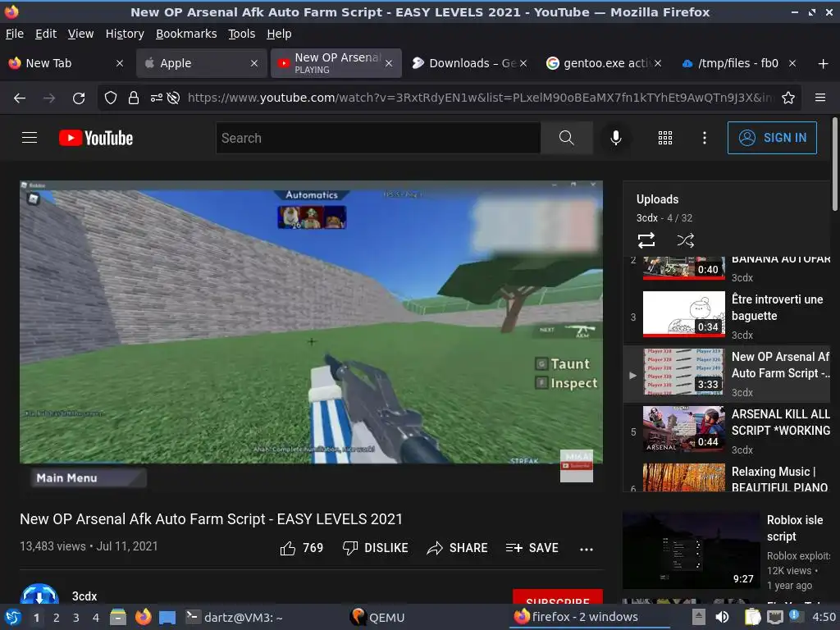The width and height of the screenshot is (840, 630).
Task: Close the New OP Arsenal playing tab
Action: [389, 63]
